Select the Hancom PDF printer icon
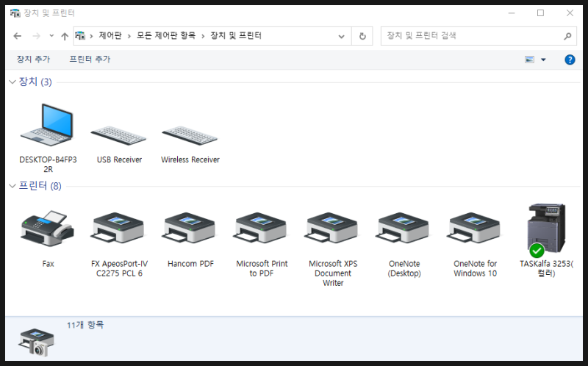 (x=189, y=229)
